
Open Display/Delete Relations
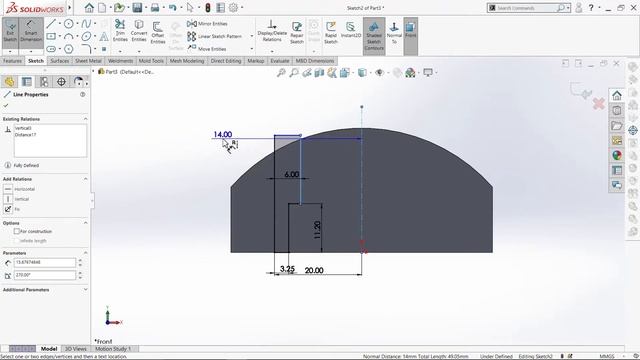[272, 31]
